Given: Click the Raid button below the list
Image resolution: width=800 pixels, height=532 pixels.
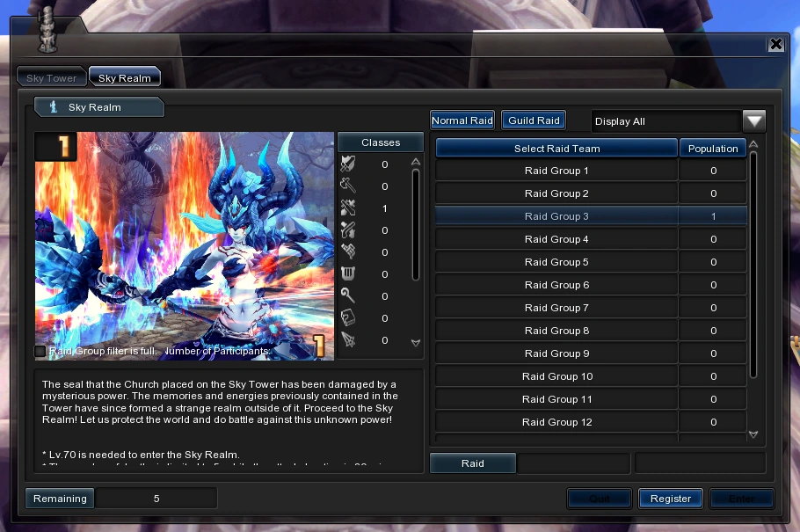Looking at the screenshot, I should [472, 463].
